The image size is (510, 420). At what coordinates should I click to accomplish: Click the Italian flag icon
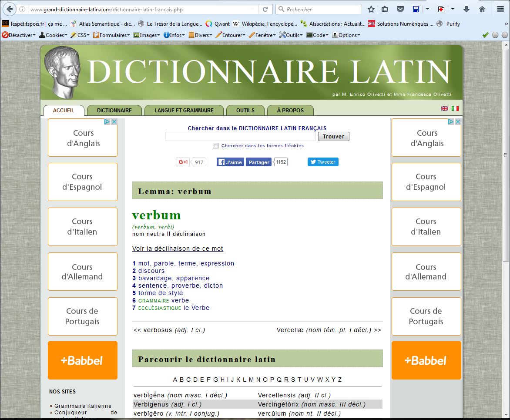(x=455, y=108)
